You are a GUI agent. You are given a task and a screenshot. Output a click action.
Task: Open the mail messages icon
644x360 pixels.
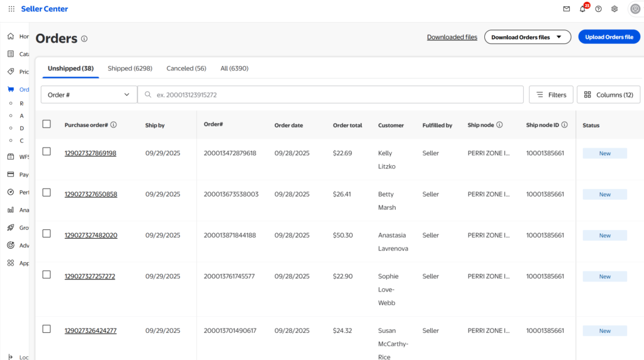coord(567,9)
